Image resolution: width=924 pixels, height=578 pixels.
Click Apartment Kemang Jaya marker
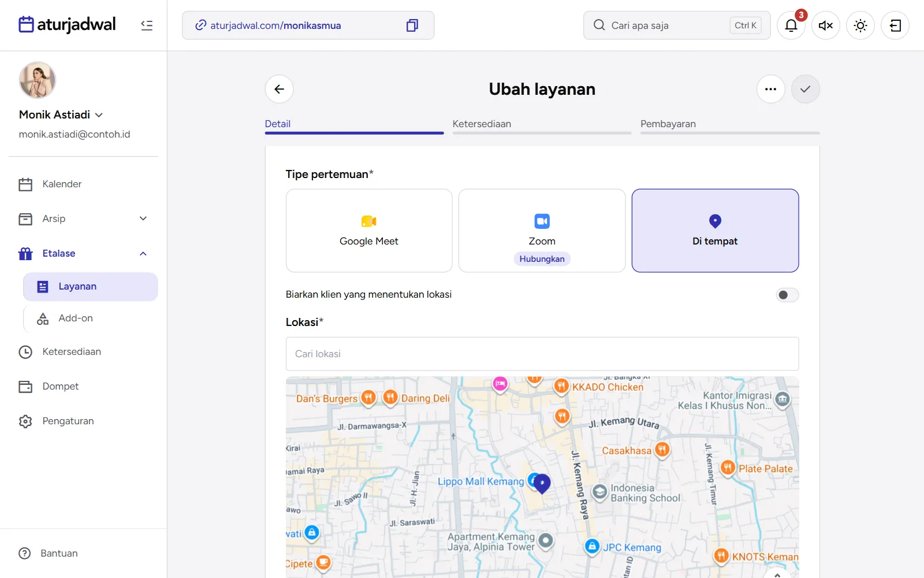click(x=546, y=541)
